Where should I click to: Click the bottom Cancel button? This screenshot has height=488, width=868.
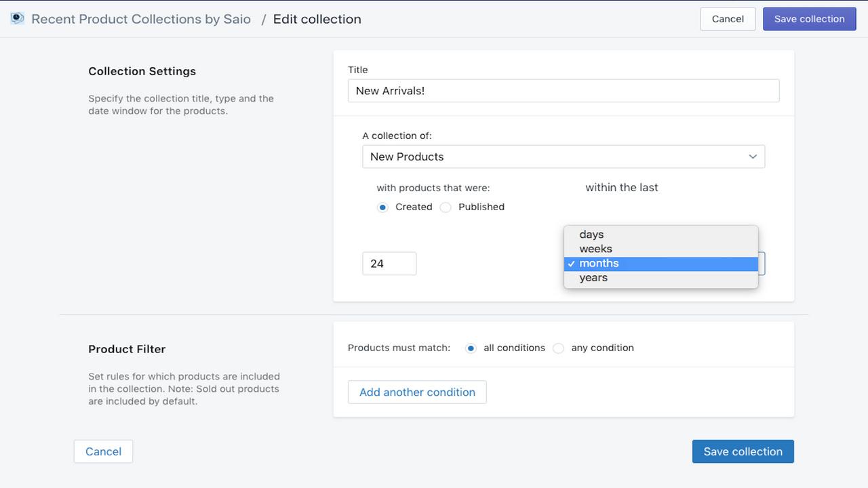[103, 451]
